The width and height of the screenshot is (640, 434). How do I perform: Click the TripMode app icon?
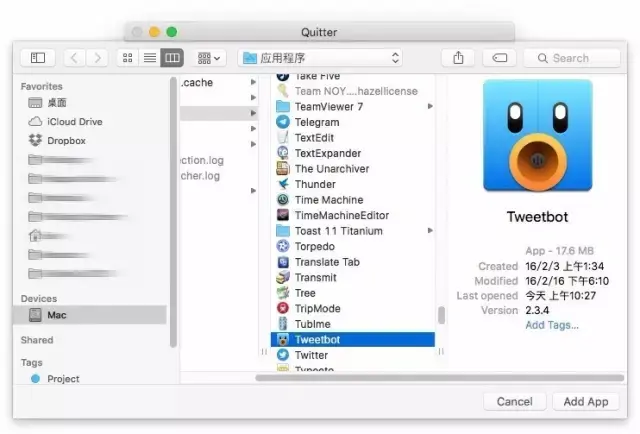click(283, 308)
